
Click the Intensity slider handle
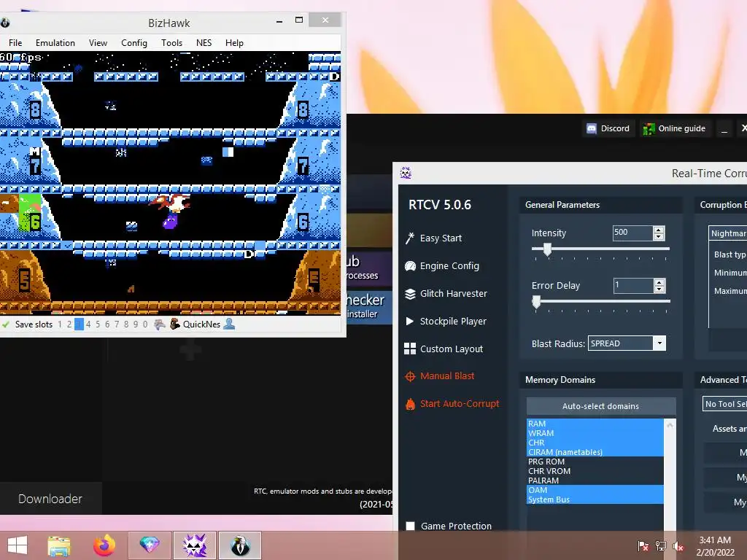[x=547, y=249]
